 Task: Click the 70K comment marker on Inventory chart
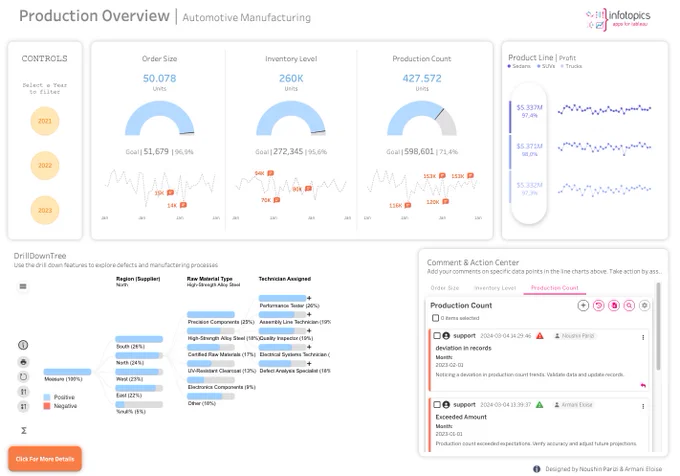[x=277, y=200]
